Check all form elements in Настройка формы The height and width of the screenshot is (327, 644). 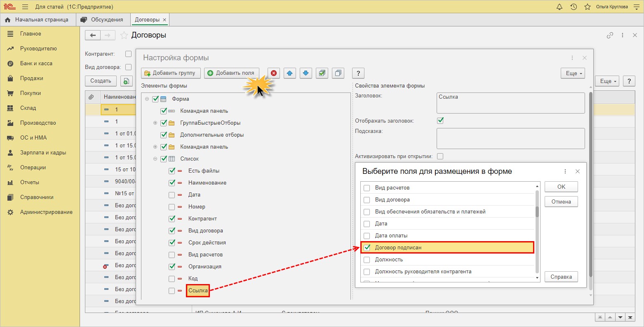pyautogui.click(x=322, y=73)
